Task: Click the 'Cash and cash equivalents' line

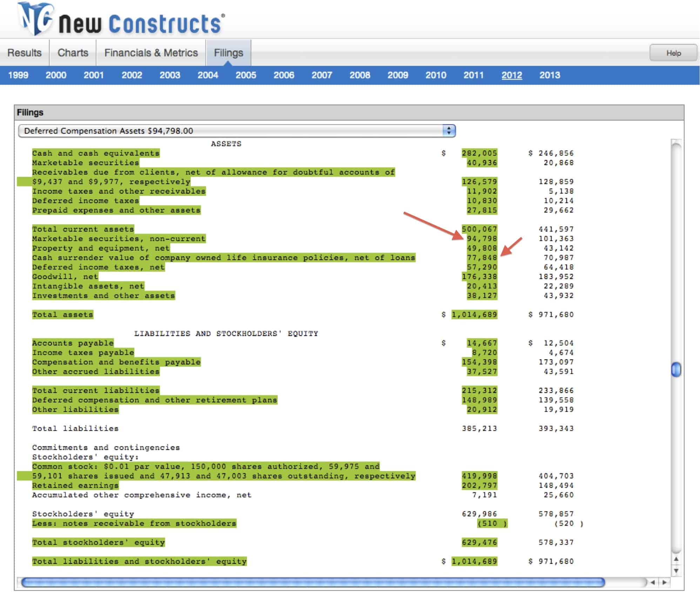Action: pos(96,153)
